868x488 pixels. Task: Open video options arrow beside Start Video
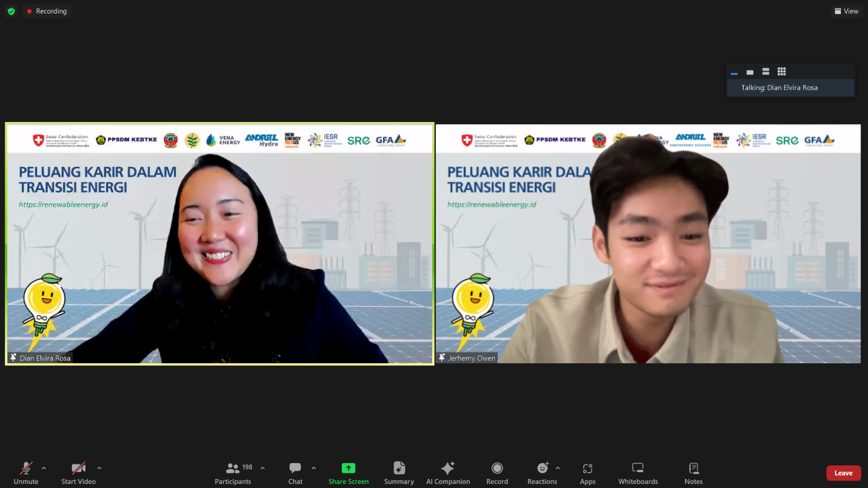(99, 468)
